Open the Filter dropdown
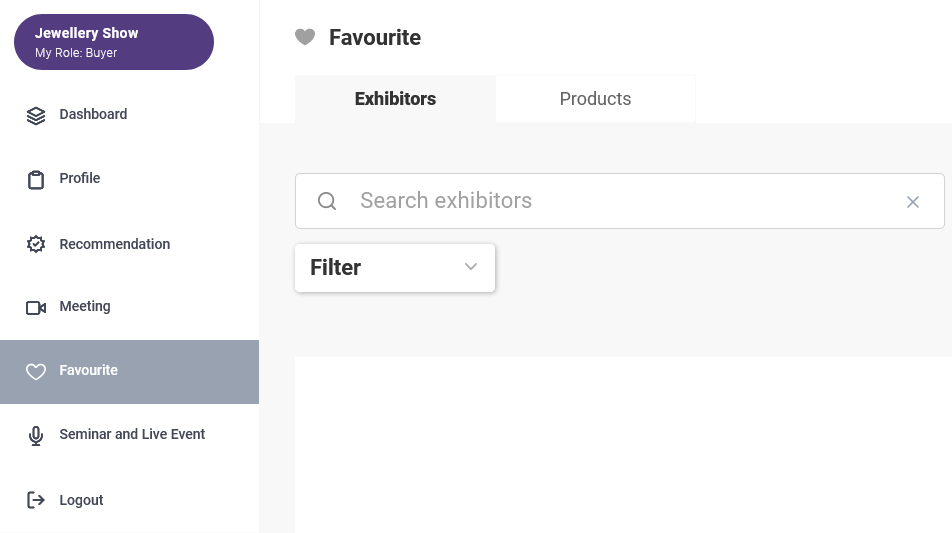Viewport: 952px width, 533px height. (x=395, y=268)
